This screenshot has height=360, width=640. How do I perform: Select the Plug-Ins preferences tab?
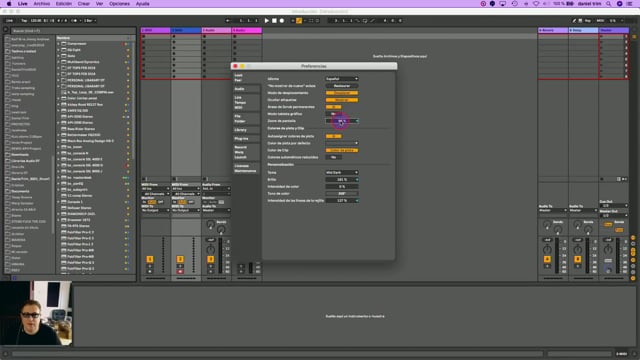pyautogui.click(x=247, y=139)
